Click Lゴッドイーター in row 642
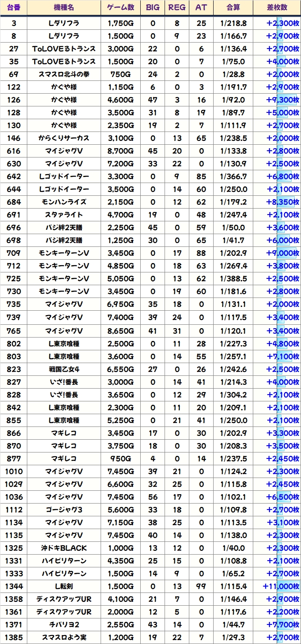This screenshot has height=644, width=301. coord(64,177)
